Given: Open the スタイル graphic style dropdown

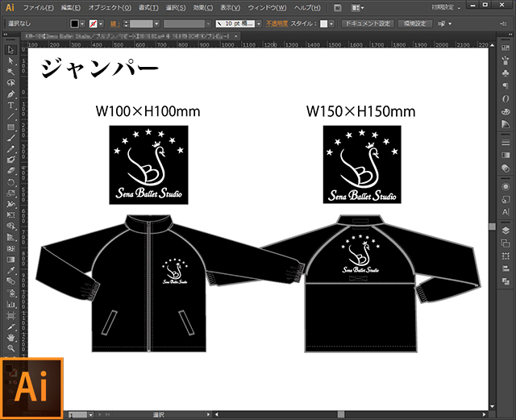Looking at the screenshot, I should 331,23.
